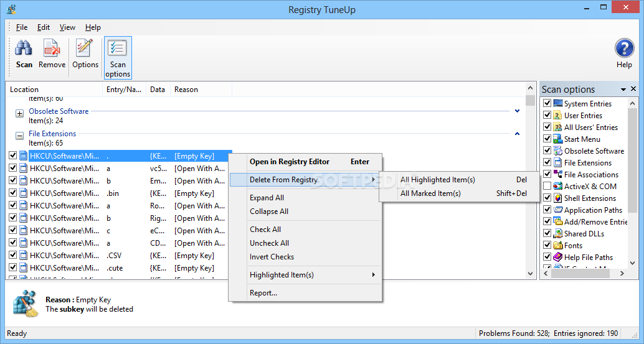The width and height of the screenshot is (644, 344).
Task: Click the Fonts folder icon
Action: (558, 245)
